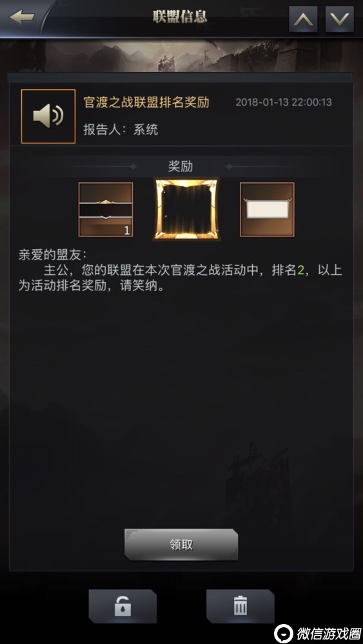Open the next message with down chevron
This screenshot has height=644, width=363.
tap(340, 19)
